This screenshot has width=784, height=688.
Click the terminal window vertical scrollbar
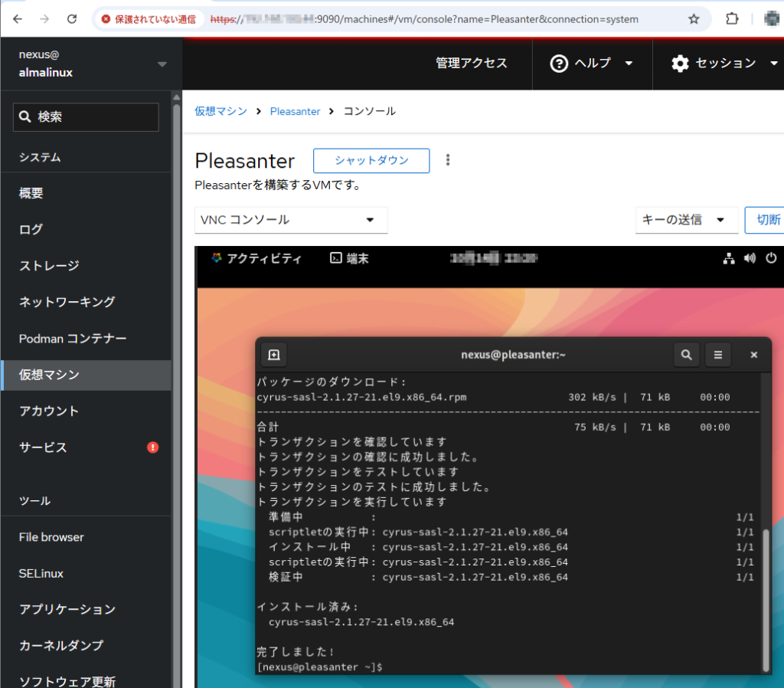tap(766, 598)
